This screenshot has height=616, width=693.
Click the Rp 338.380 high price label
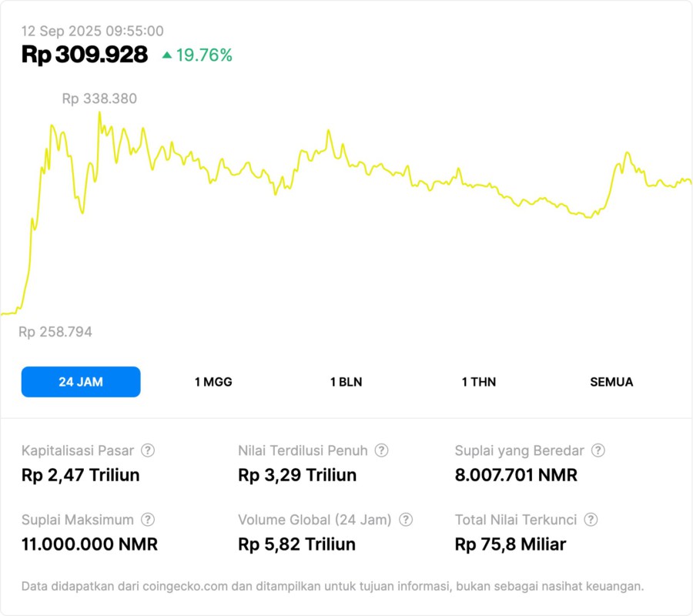coord(99,99)
